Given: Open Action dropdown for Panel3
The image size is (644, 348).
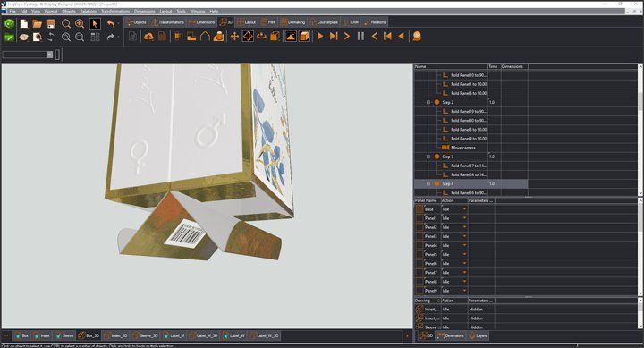Looking at the screenshot, I should [464, 236].
